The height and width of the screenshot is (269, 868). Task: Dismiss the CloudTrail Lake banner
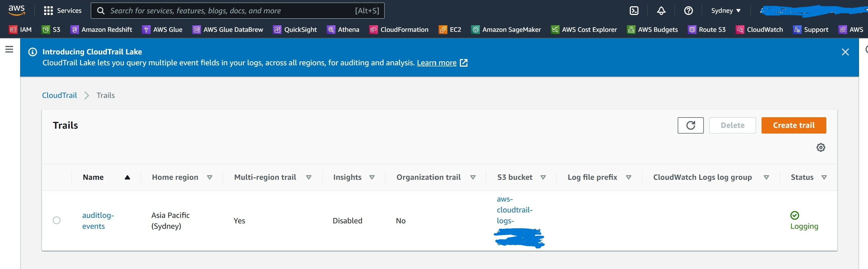(x=845, y=52)
